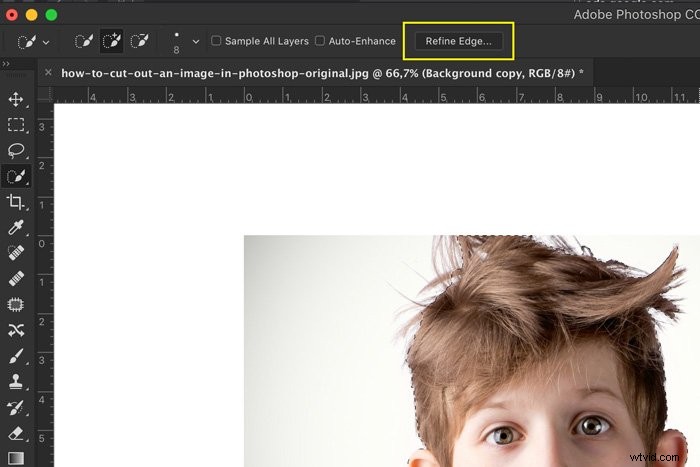
Task: Select the Gradient tool
Action: click(16, 458)
